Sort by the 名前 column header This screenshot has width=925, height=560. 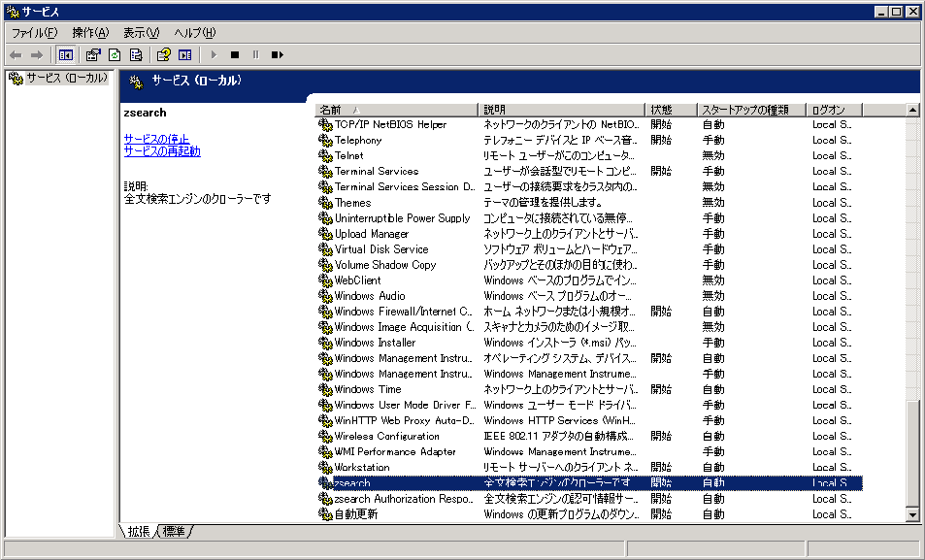[396, 110]
